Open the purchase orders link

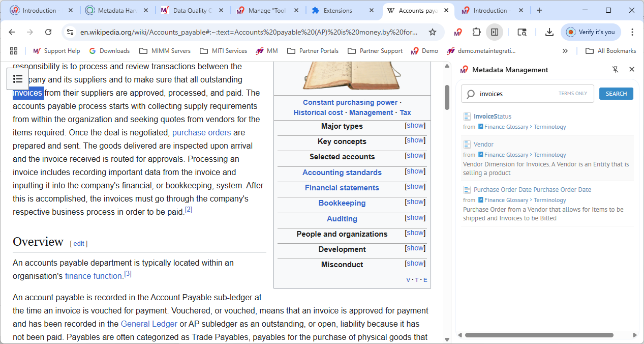point(201,132)
